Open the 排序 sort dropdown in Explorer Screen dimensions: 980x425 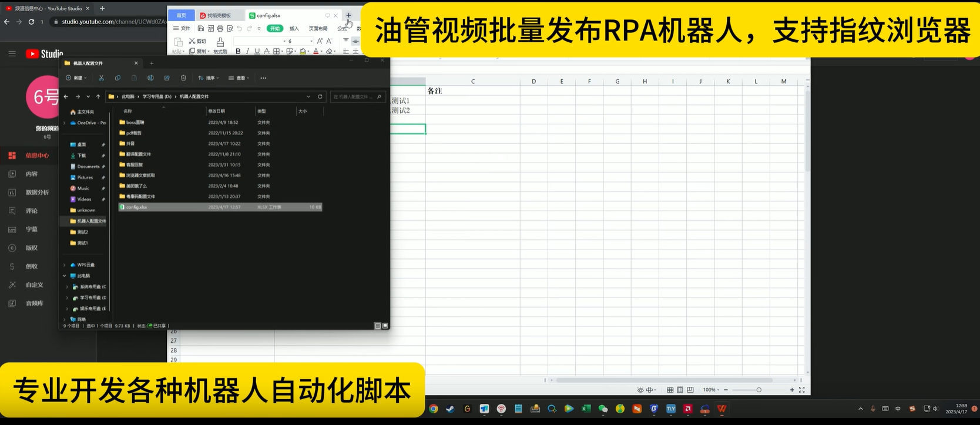coord(208,78)
